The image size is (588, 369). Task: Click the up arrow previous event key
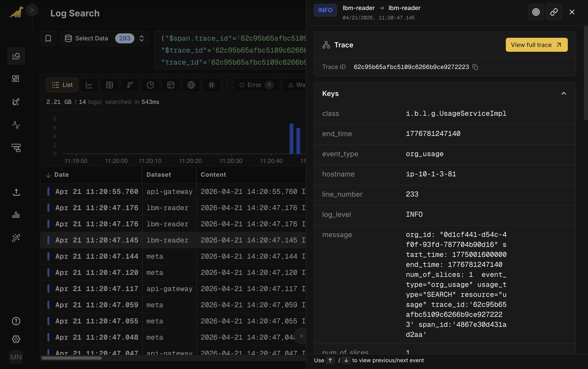(x=330, y=360)
